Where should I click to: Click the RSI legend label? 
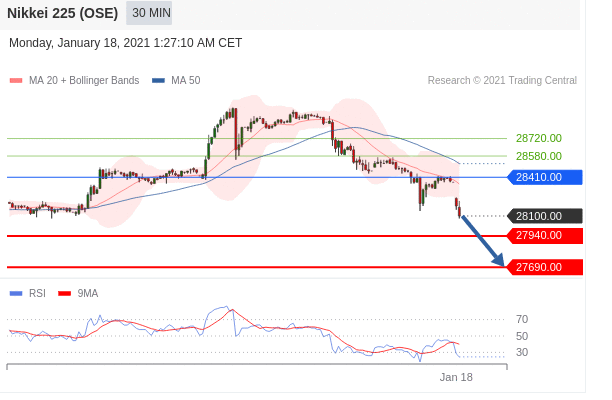click(x=37, y=293)
